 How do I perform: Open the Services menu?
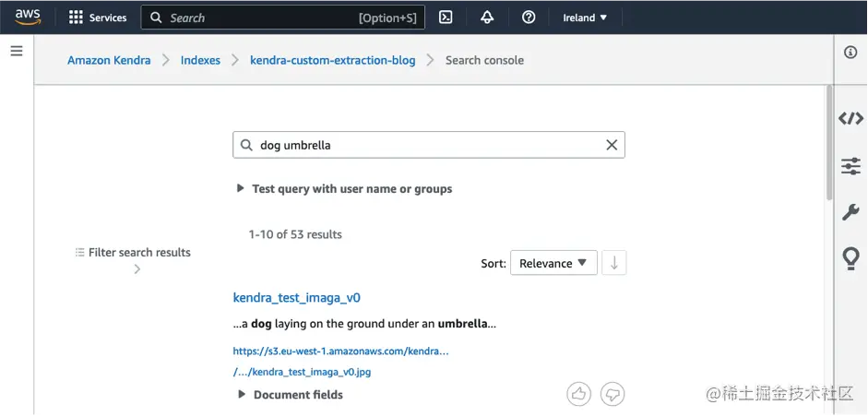coord(98,18)
